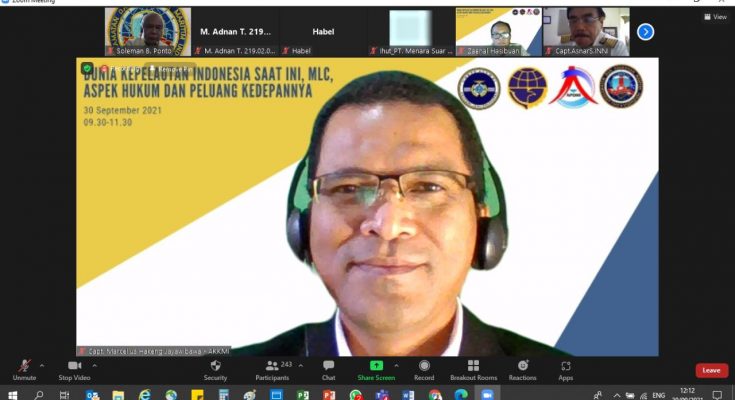Start Share Screen with the green button
This screenshot has height=400, width=735.
pos(376,370)
